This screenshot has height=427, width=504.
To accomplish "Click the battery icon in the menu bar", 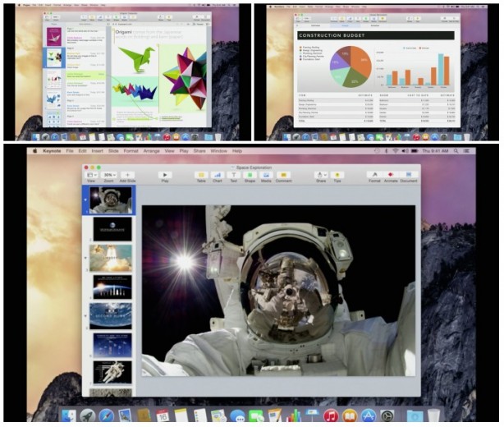I will coord(415,151).
